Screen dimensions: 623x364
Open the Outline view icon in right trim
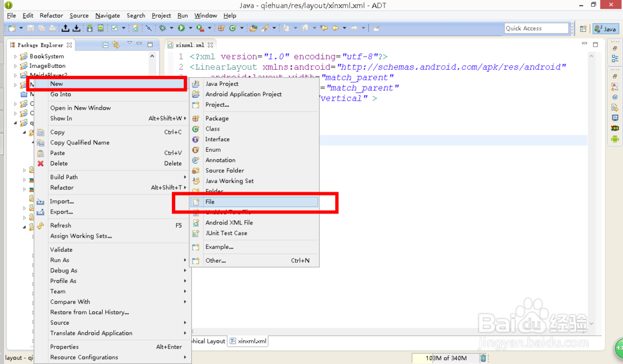point(615,58)
